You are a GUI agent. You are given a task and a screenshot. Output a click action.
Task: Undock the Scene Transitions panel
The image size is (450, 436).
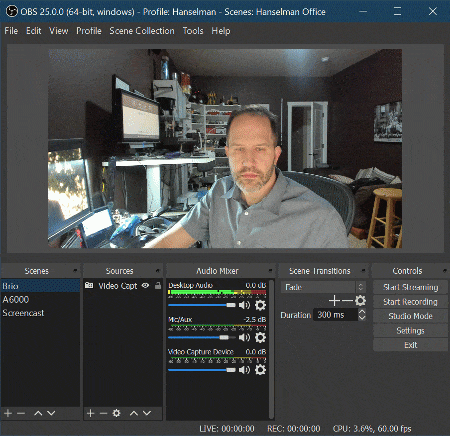pos(364,270)
